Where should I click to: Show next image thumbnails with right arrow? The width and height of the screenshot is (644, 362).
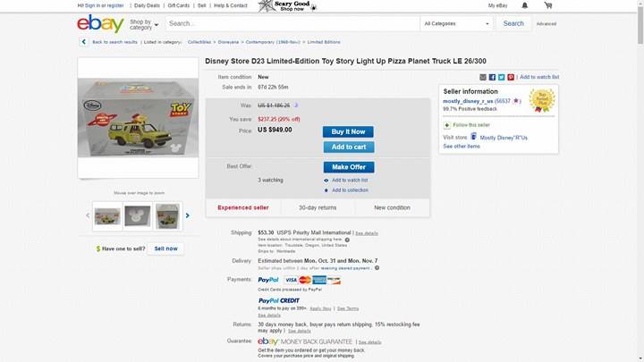click(187, 215)
